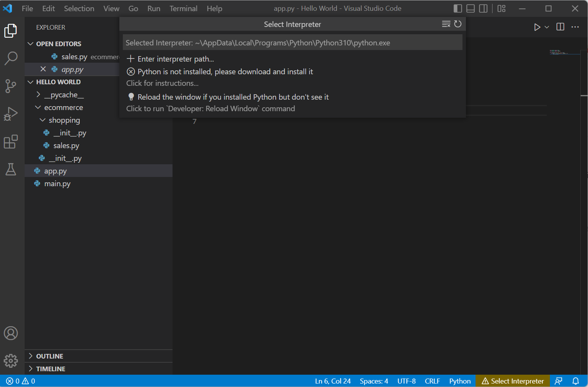Expand the __pycache__ folder
The height and width of the screenshot is (387, 588).
pyautogui.click(x=38, y=94)
